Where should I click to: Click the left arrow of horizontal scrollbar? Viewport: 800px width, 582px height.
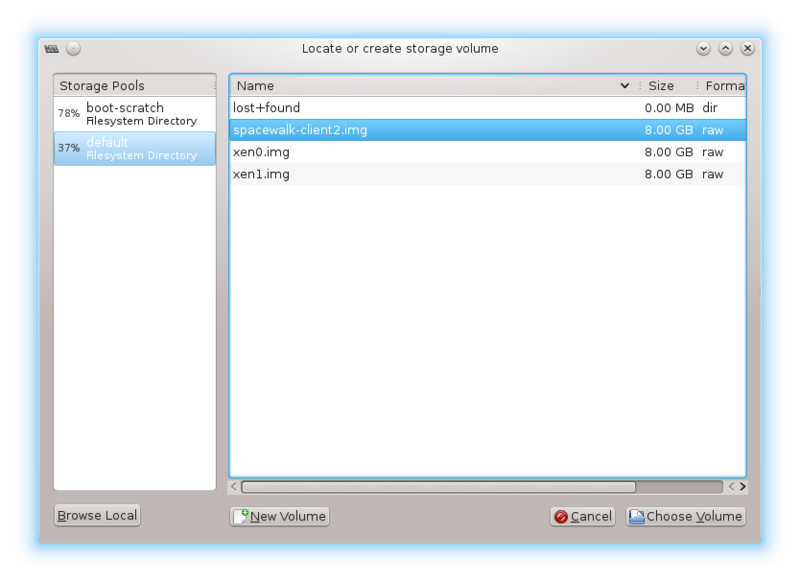tap(235, 487)
